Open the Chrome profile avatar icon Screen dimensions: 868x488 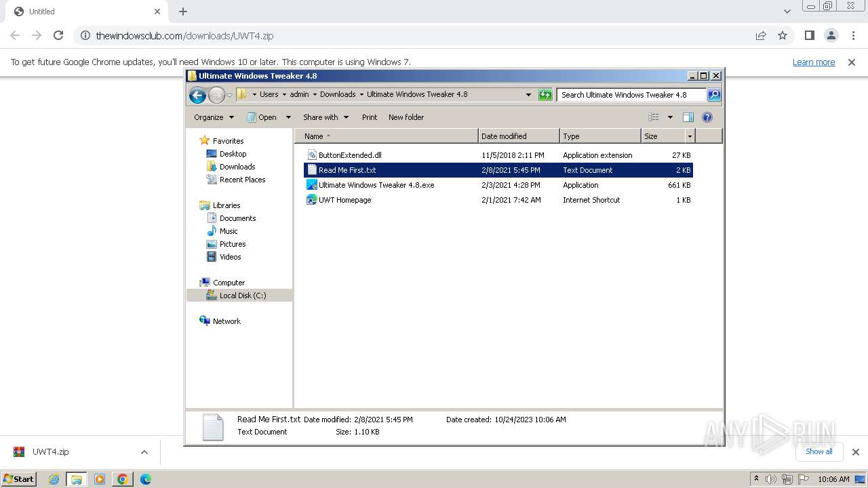pos(831,35)
